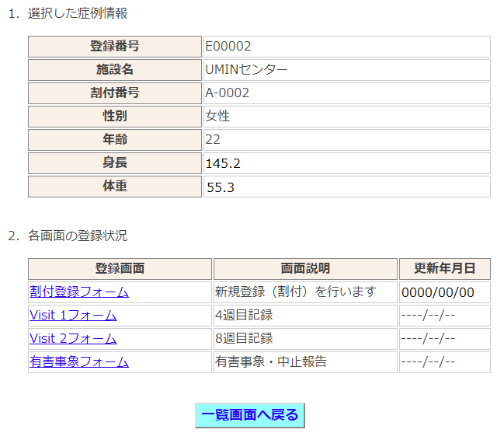This screenshot has width=504, height=440.
Task: Click the 登録番号 value E00002
Action: point(228,47)
